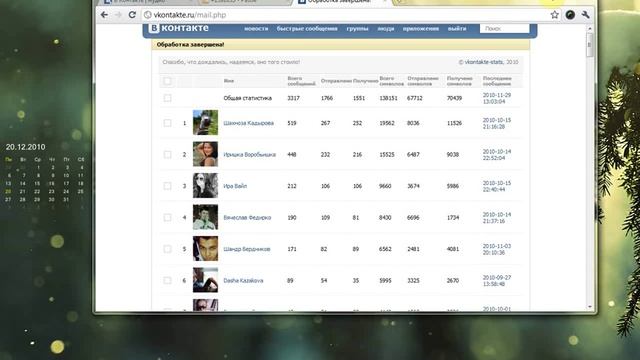Screen dimensions: 640x360
Task: Open приложения in the VK header
Action: click(x=420, y=29)
